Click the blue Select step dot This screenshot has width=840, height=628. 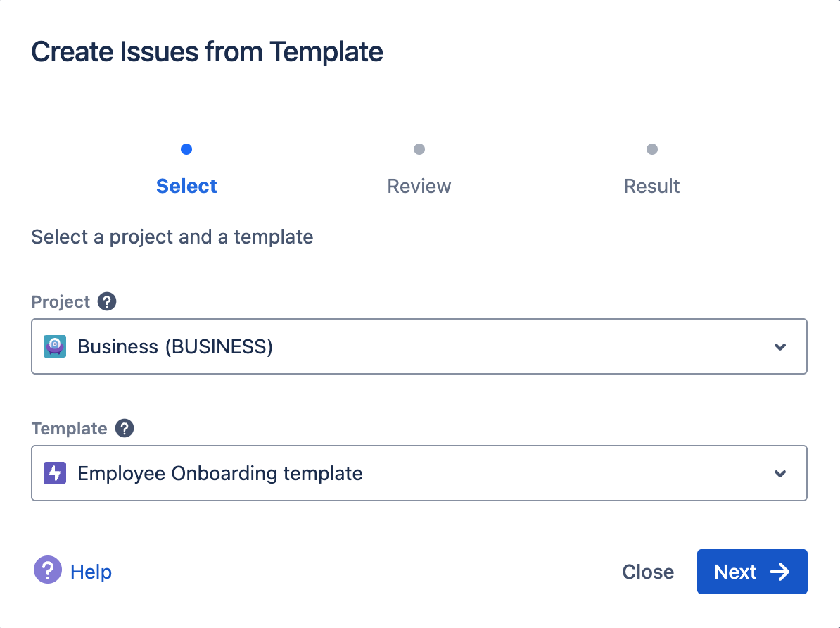click(x=186, y=149)
